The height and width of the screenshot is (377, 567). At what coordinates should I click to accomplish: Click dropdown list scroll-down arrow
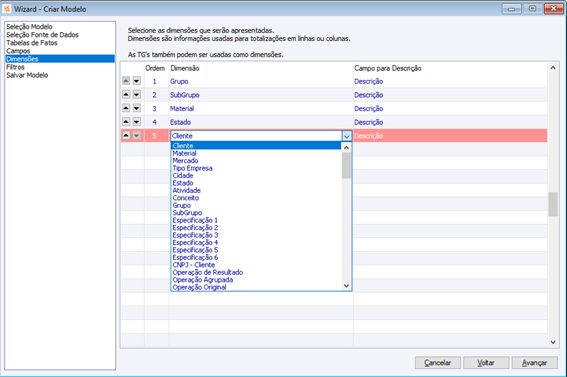pyautogui.click(x=346, y=286)
